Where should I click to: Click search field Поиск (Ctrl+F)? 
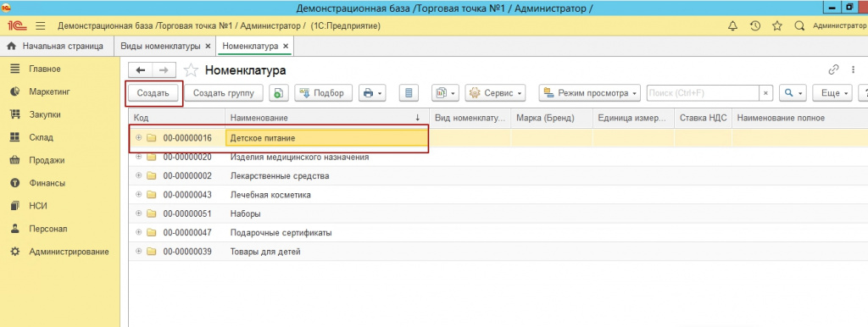(703, 93)
